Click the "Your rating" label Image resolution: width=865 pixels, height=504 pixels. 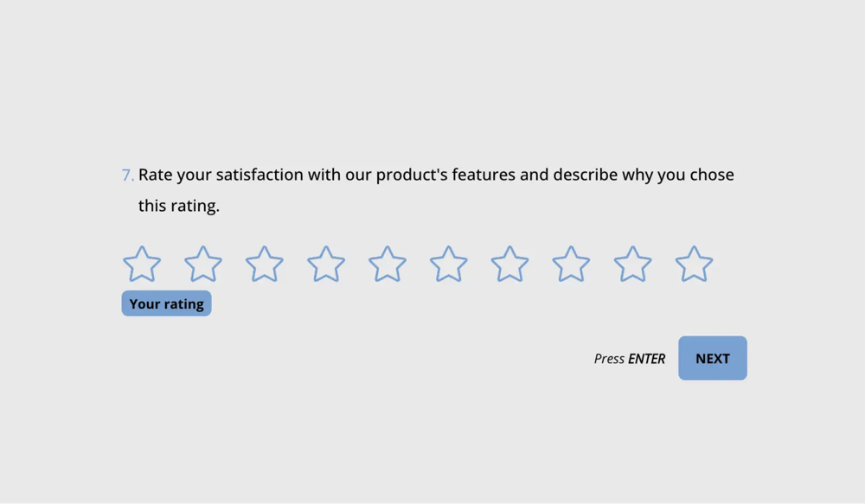(x=166, y=304)
